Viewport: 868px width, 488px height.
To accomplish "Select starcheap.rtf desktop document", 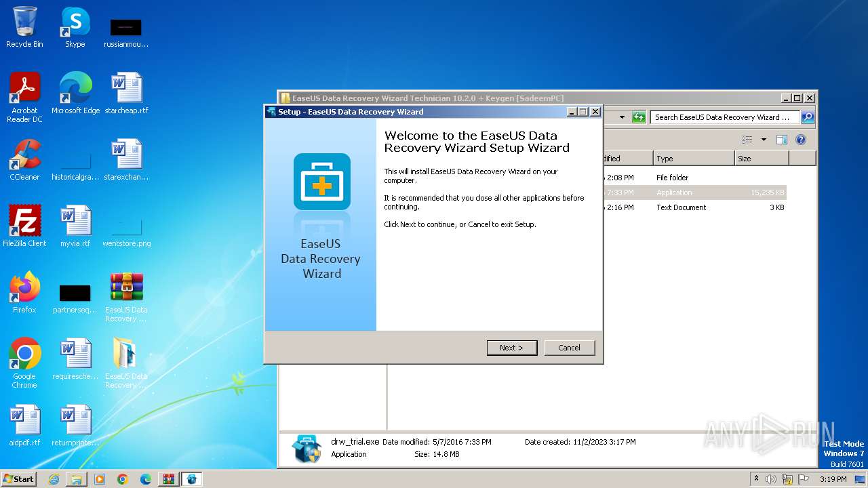I will 126,94.
